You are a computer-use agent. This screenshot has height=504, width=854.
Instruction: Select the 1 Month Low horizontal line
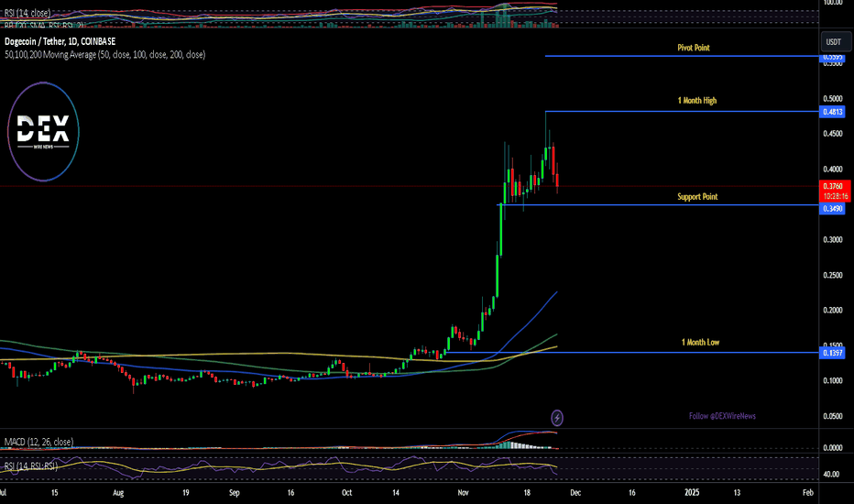click(x=631, y=353)
